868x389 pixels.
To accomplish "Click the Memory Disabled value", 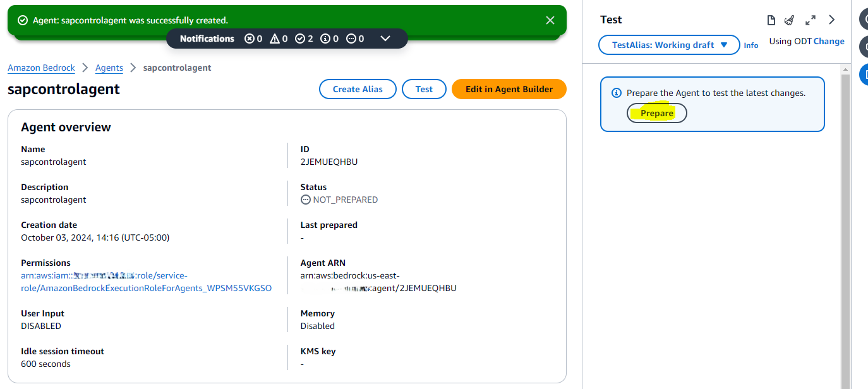I will click(x=318, y=326).
